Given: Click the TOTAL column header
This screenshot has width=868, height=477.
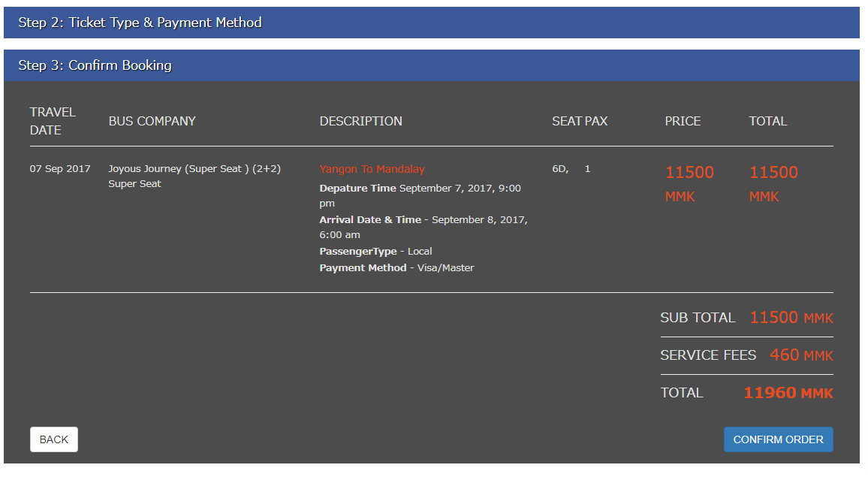Looking at the screenshot, I should pos(767,121).
